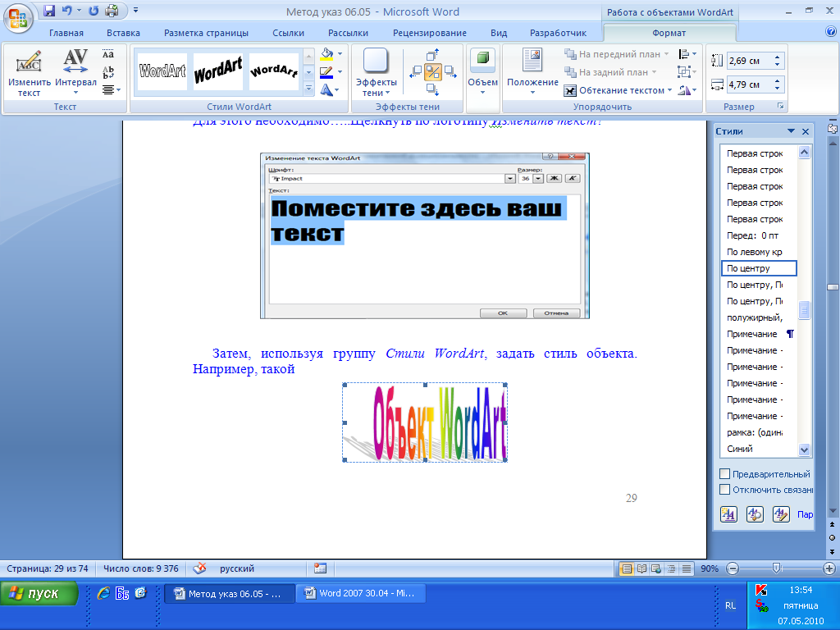Open the Интервал character spacing tool
Viewport: 840px width, 630px height.
[x=75, y=73]
